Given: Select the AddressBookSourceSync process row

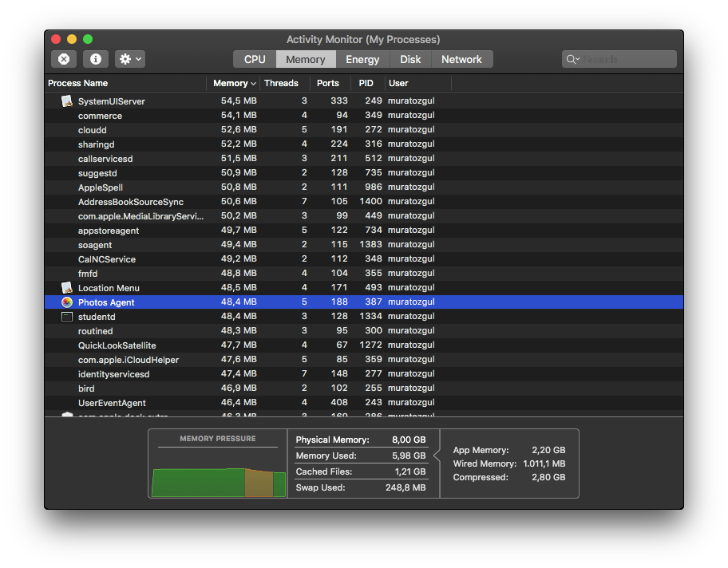Looking at the screenshot, I should (131, 202).
